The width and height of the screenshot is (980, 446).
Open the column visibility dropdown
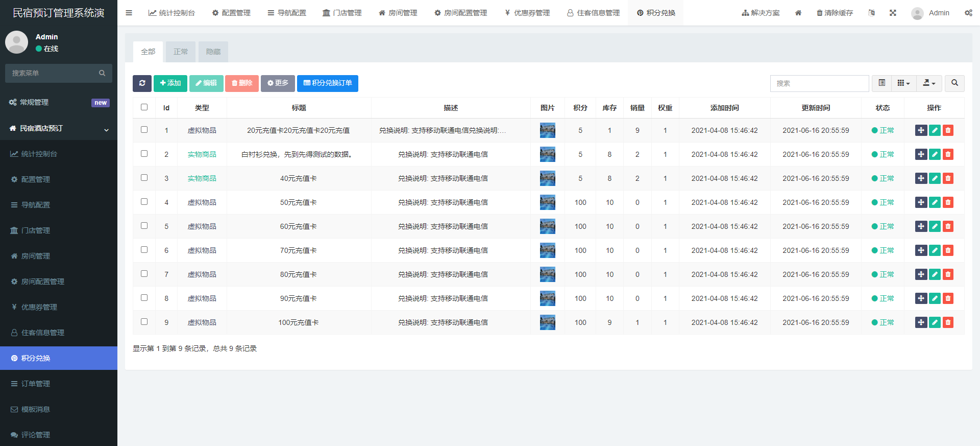click(903, 83)
